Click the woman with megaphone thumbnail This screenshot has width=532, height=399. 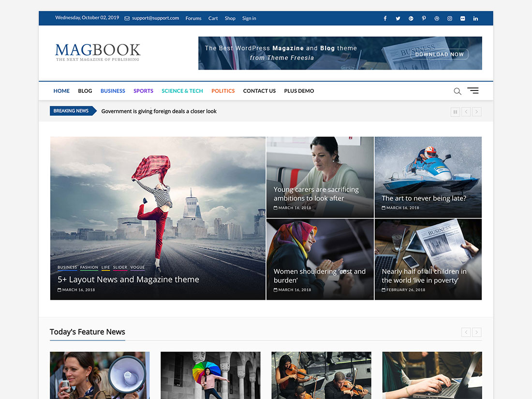100,375
